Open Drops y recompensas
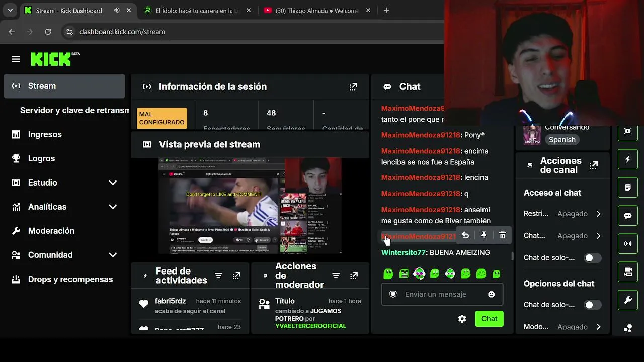 pyautogui.click(x=64, y=279)
